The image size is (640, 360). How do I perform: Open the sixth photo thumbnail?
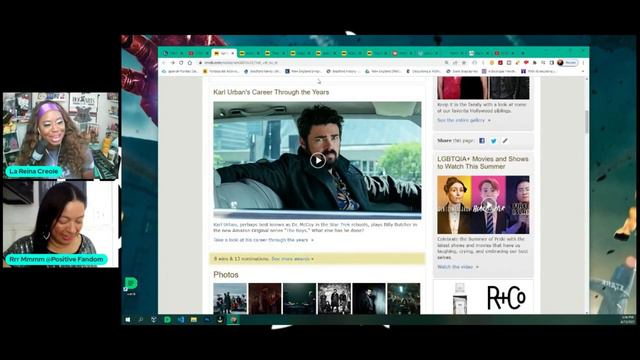(404, 299)
